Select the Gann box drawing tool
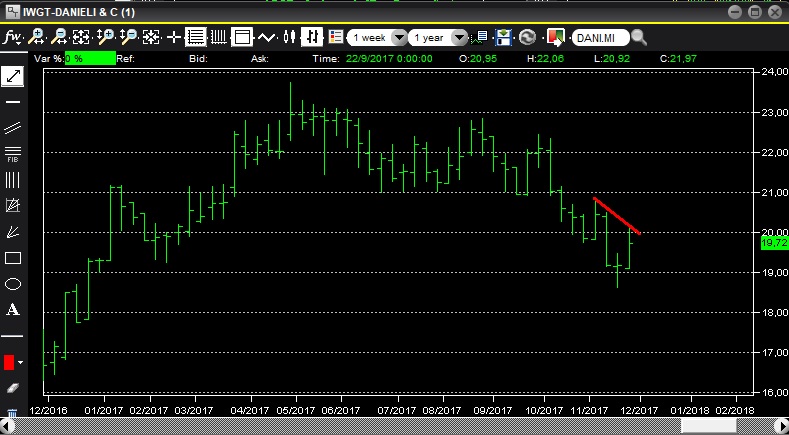This screenshot has width=789, height=435. click(13, 205)
